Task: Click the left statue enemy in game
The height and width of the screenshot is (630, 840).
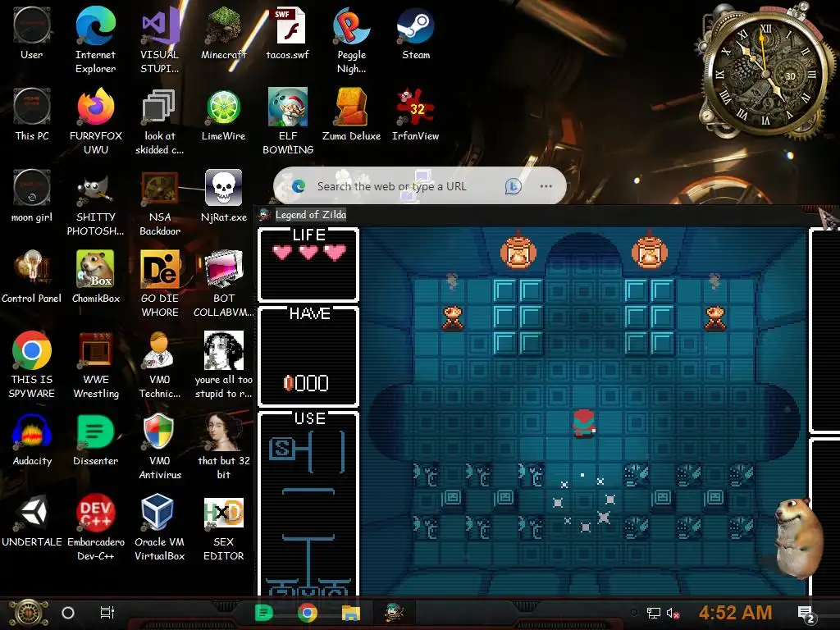Action: pos(453,317)
